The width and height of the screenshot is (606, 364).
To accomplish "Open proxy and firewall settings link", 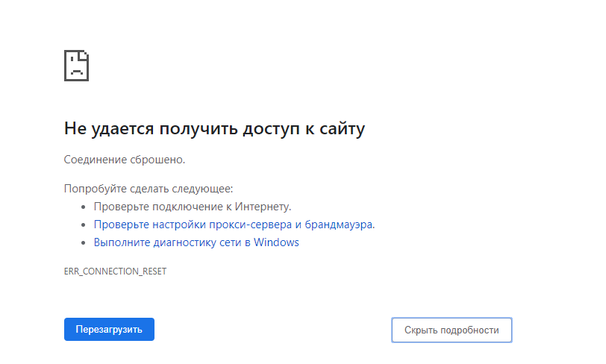I will point(234,225).
